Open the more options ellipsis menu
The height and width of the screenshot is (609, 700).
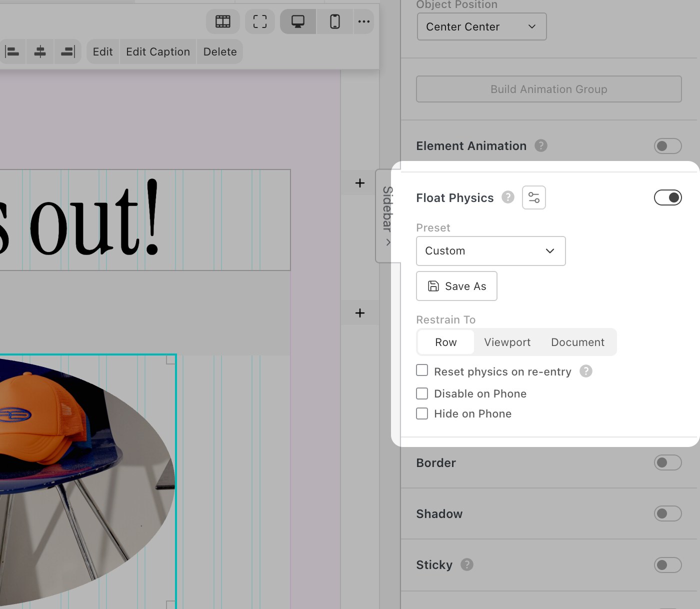pos(364,21)
